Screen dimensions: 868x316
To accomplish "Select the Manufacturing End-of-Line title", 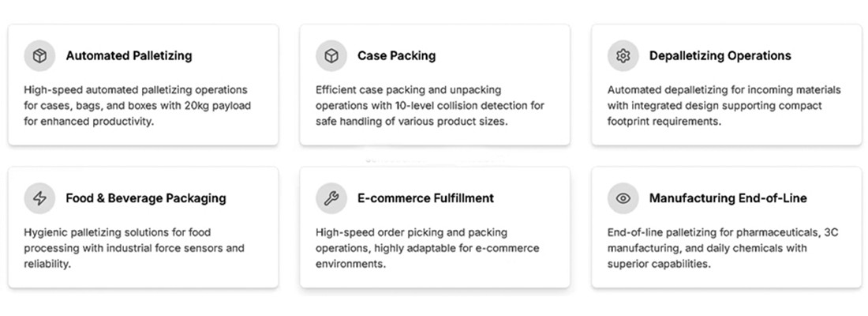I will click(x=728, y=198).
